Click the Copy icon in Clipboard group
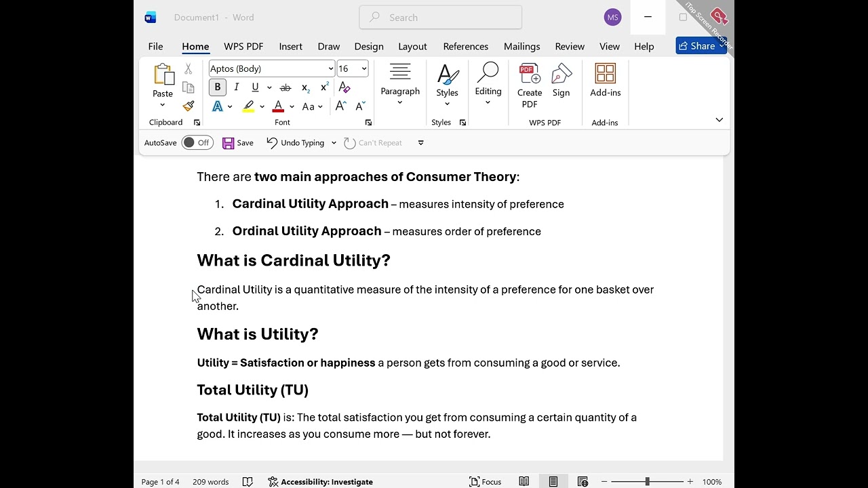The height and width of the screenshot is (488, 868). 189,87
